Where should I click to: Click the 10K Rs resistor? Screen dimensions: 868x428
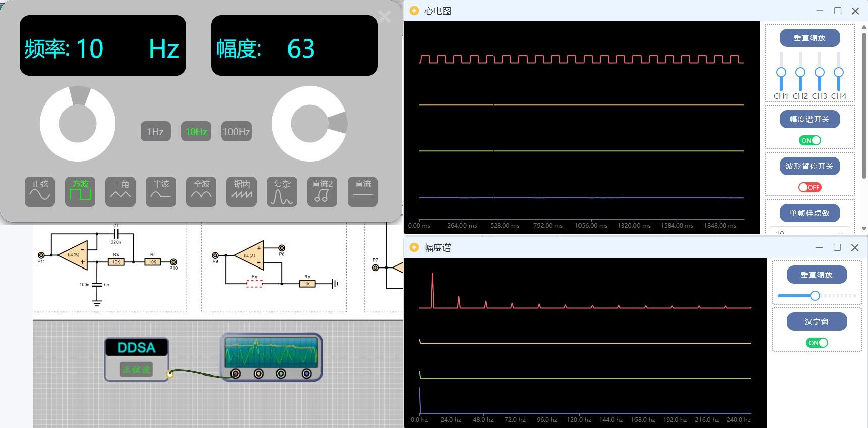(x=116, y=262)
